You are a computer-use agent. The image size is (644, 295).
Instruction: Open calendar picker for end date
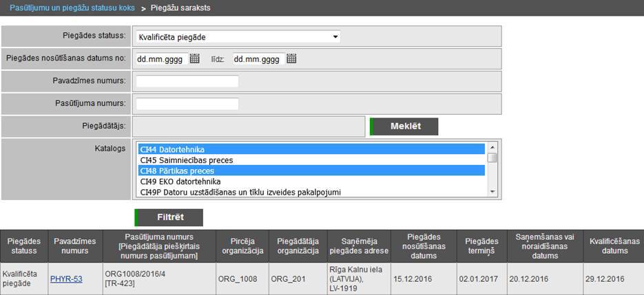(291, 59)
